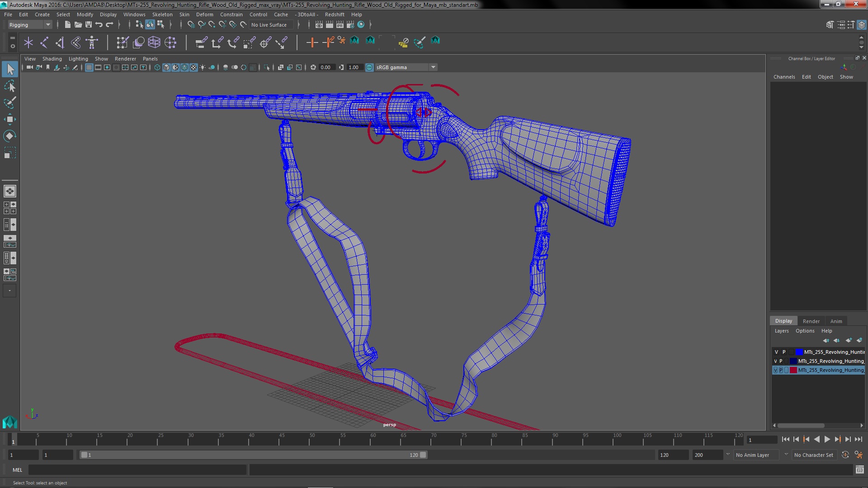This screenshot has height=488, width=868.
Task: Open the Deform menu
Action: (x=204, y=14)
